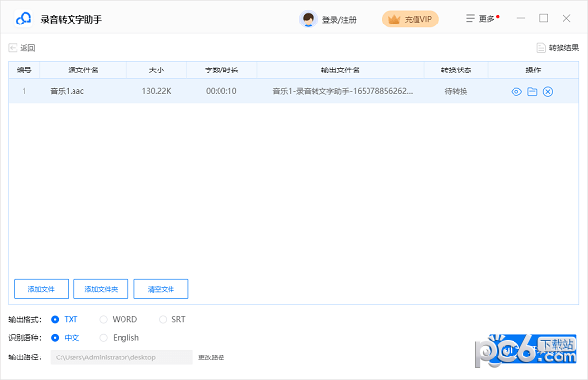
Task: Select TXT output format
Action: pyautogui.click(x=65, y=319)
